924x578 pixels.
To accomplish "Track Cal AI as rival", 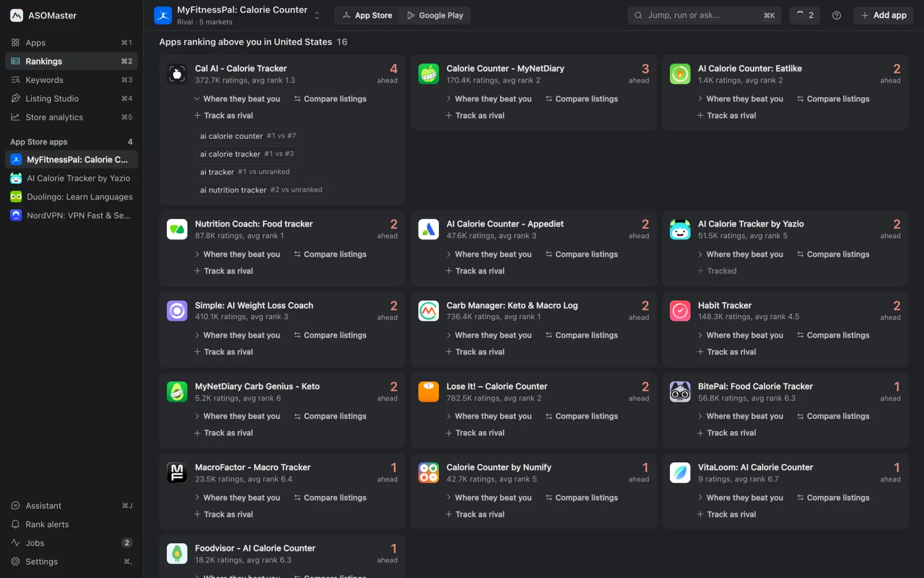I will click(x=223, y=116).
